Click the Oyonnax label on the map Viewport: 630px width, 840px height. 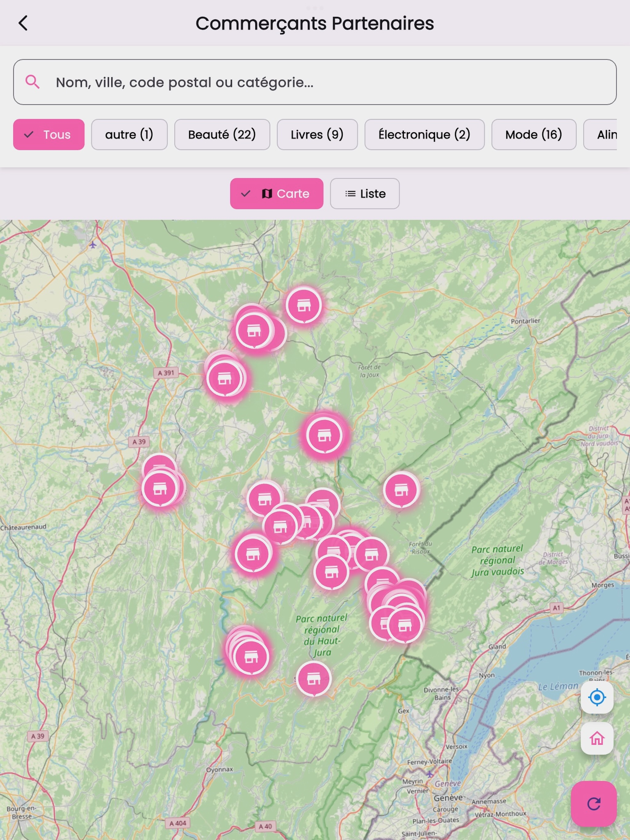(x=219, y=769)
